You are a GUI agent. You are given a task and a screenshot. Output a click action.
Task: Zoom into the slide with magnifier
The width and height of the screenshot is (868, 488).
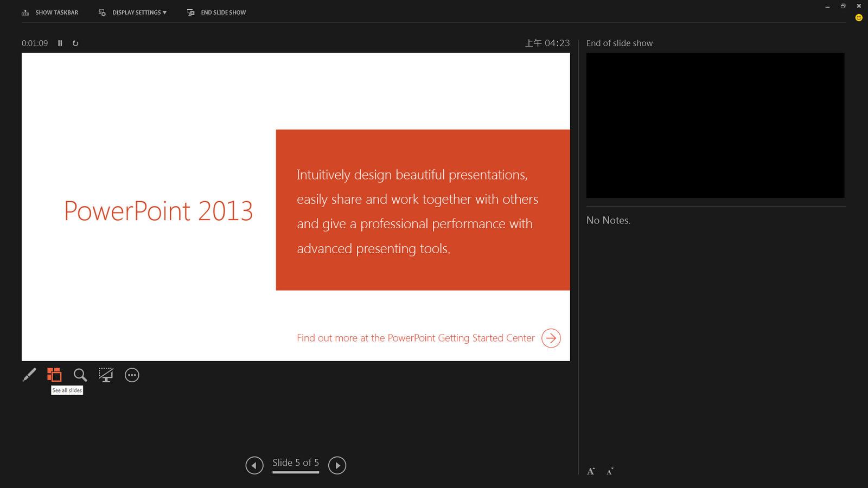click(x=80, y=375)
